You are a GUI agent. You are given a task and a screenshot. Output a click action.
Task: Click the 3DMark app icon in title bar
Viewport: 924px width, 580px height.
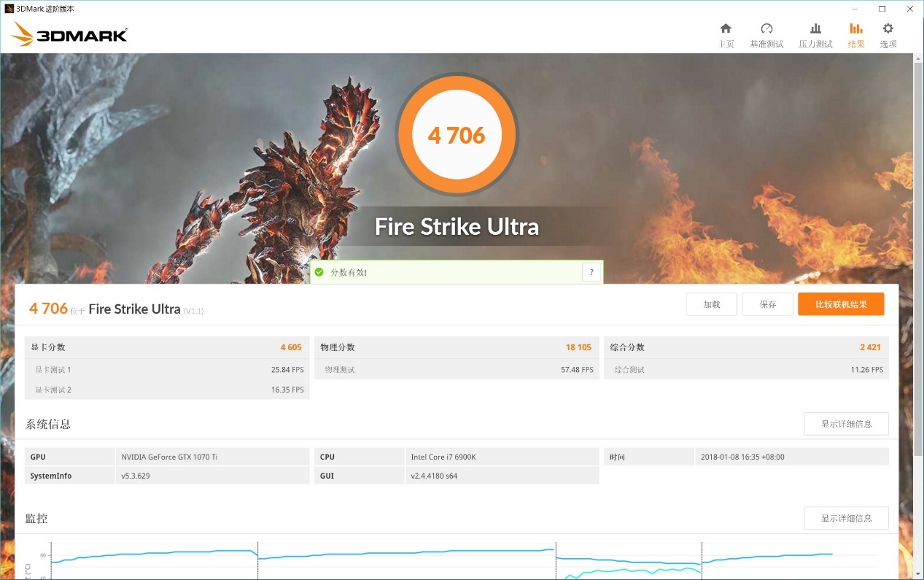click(9, 9)
